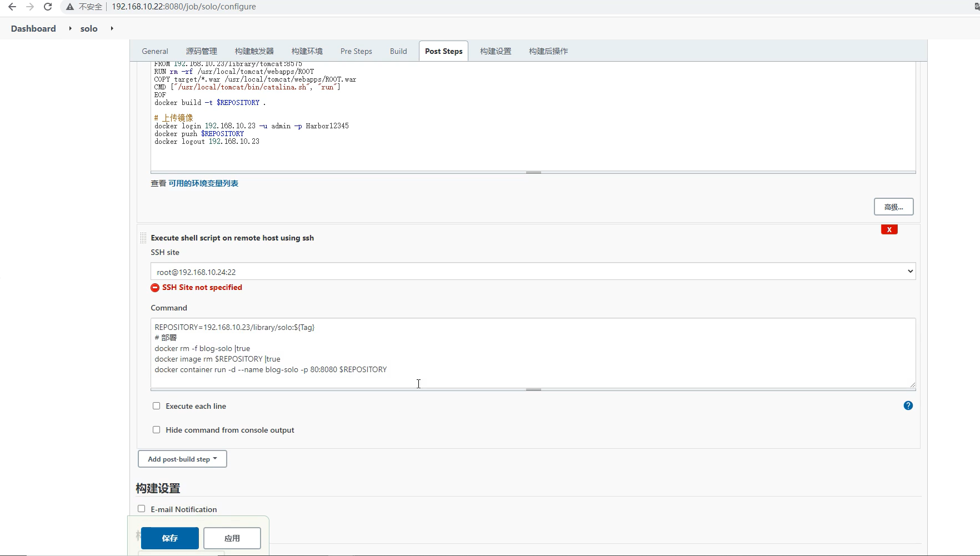Expand the Dashboard breadcrumb arrow
Image resolution: width=980 pixels, height=556 pixels.
70,28
